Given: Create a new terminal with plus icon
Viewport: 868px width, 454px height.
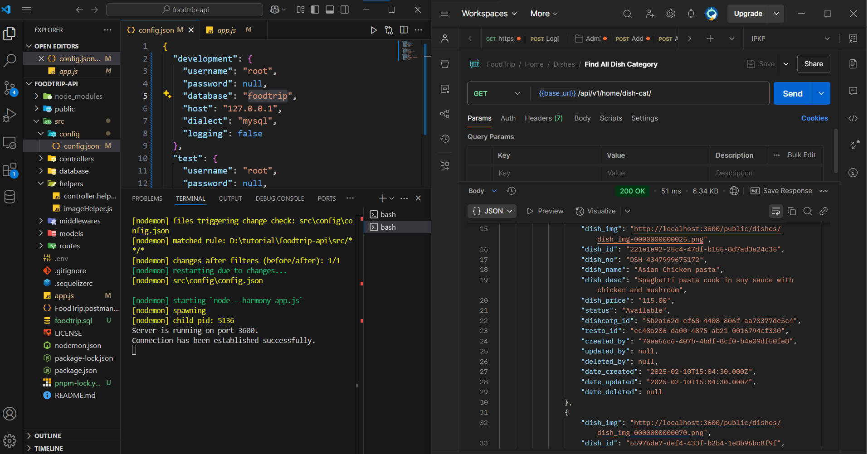Looking at the screenshot, I should (x=383, y=198).
